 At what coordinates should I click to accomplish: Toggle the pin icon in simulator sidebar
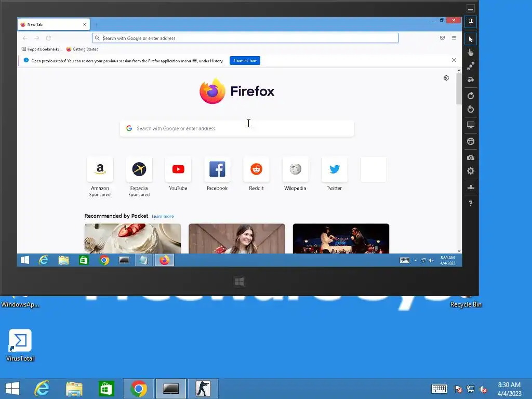(471, 22)
